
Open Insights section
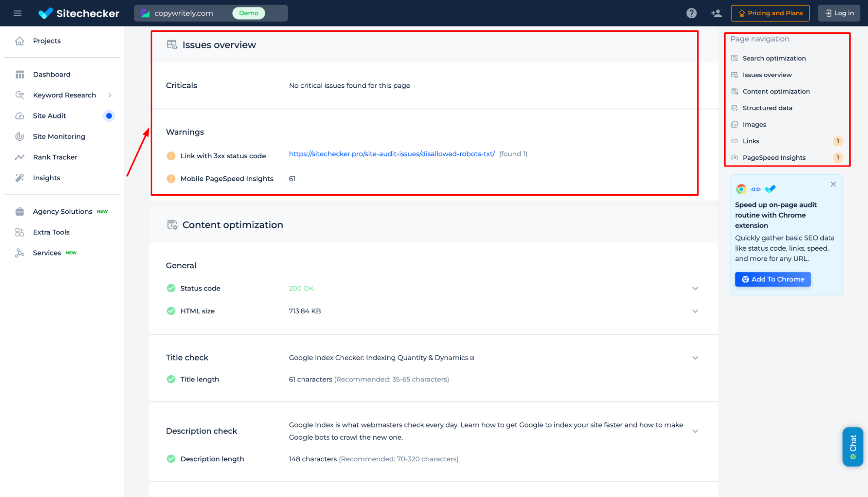click(46, 177)
